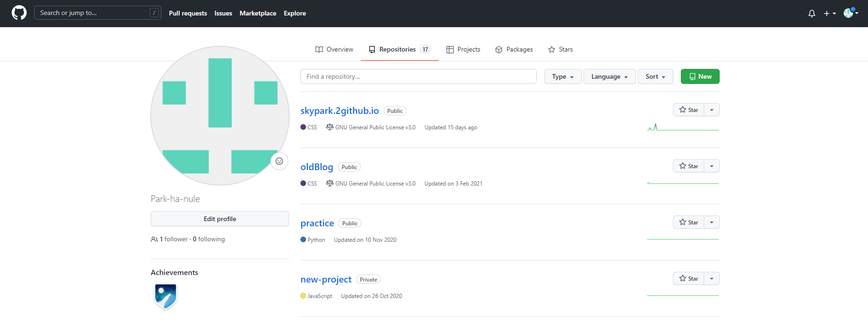Expand list dropdown next to new-project Star
Viewport: 868px width, 320px height.
tap(712, 278)
